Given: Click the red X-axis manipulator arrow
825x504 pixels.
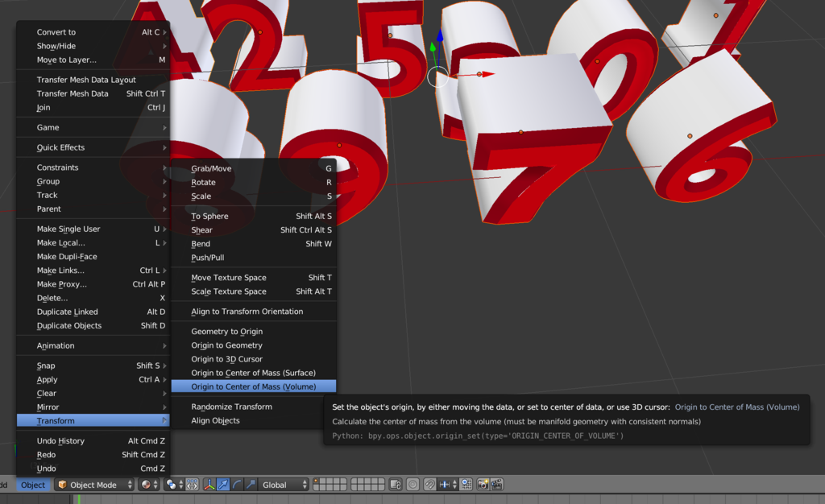Looking at the screenshot, I should [487, 74].
